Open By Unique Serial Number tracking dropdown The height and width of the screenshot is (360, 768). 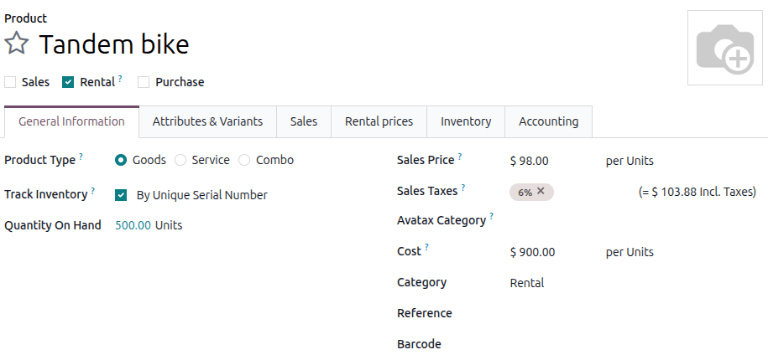(202, 195)
